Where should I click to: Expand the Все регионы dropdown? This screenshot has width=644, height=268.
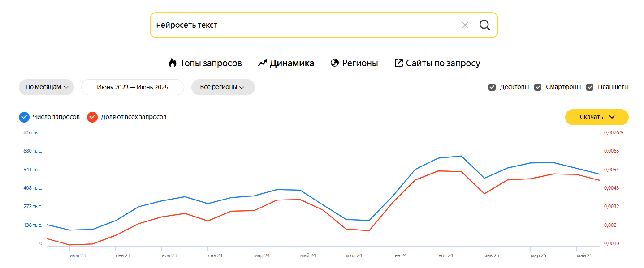[x=223, y=87]
